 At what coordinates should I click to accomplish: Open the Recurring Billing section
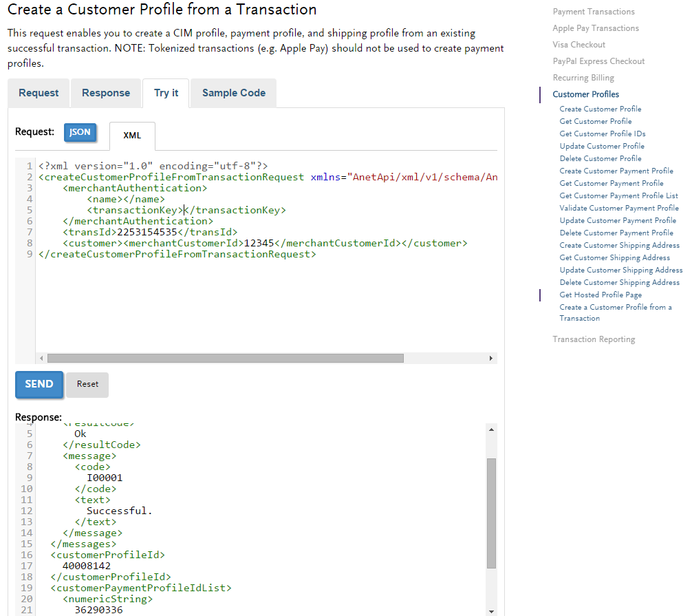tap(582, 77)
